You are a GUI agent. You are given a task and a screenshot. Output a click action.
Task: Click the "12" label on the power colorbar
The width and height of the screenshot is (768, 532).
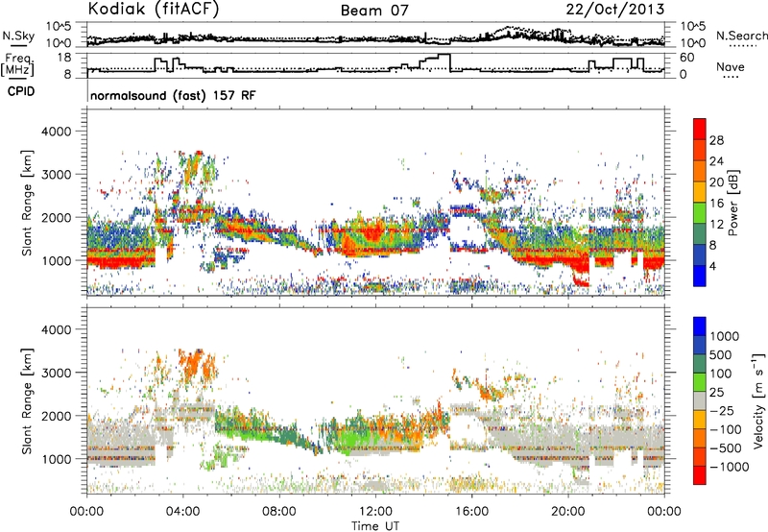(716, 225)
